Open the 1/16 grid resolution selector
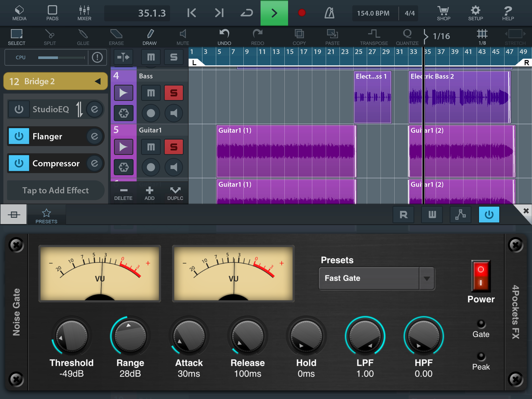This screenshot has width=532, height=399. tap(441, 36)
